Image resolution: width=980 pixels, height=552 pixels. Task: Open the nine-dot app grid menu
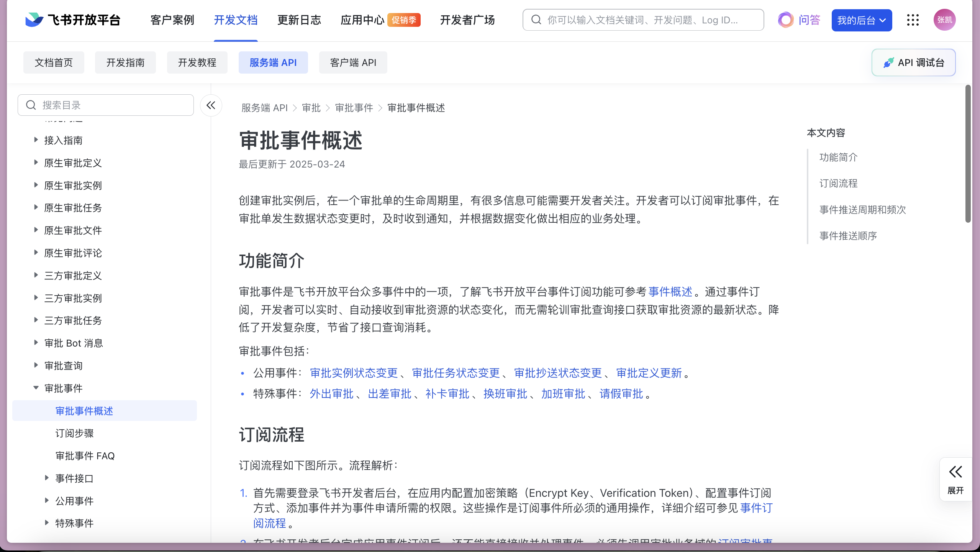click(x=913, y=20)
